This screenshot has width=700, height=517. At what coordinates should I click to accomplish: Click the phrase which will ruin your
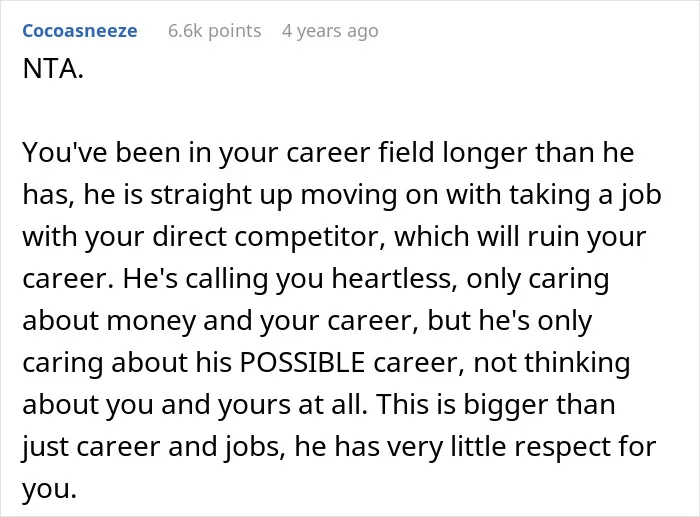520,237
